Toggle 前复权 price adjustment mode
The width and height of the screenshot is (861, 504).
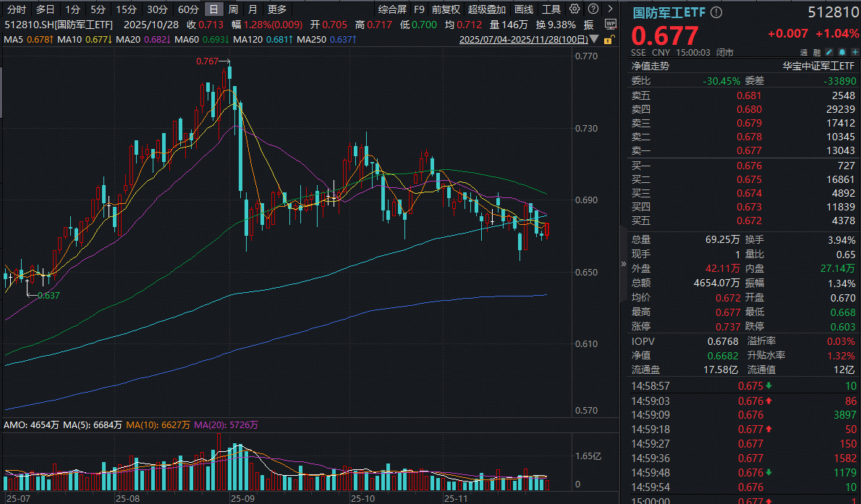pyautogui.click(x=446, y=9)
